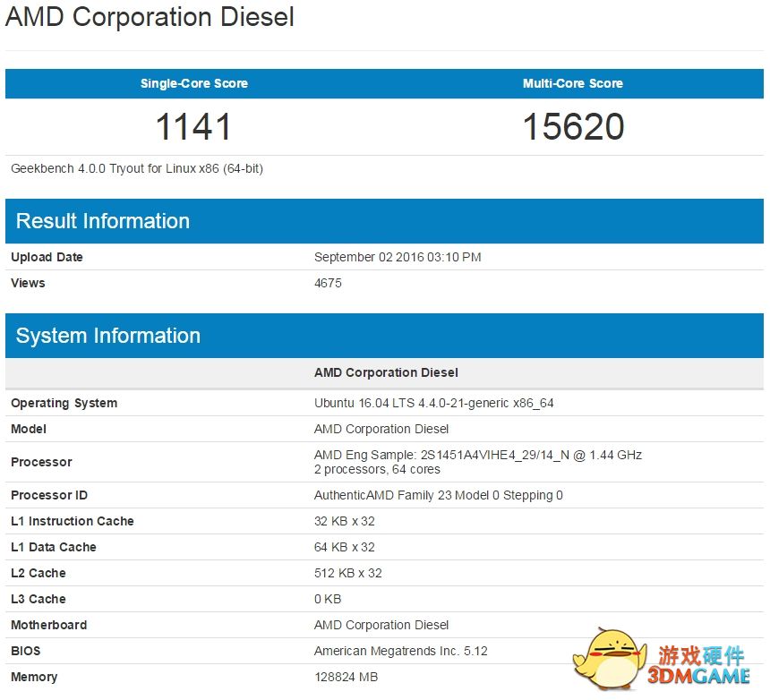Select the "BIOS" row label
770x700 pixels.
point(26,651)
